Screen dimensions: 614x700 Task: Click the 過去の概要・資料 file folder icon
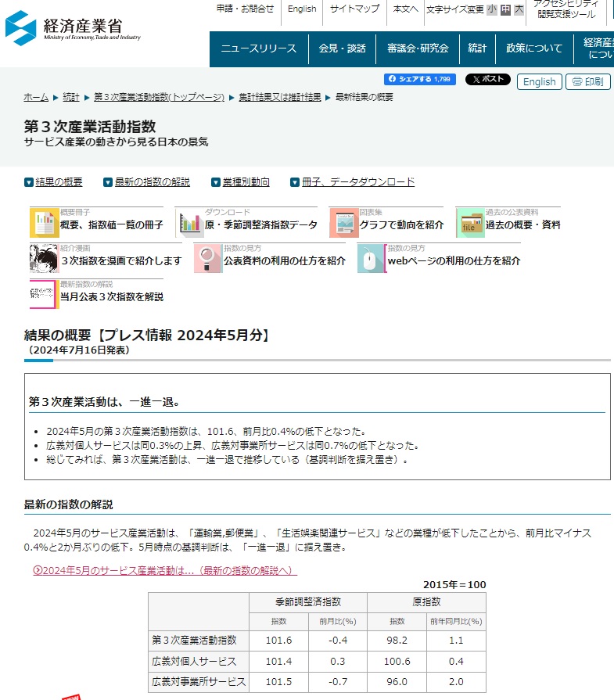[470, 224]
